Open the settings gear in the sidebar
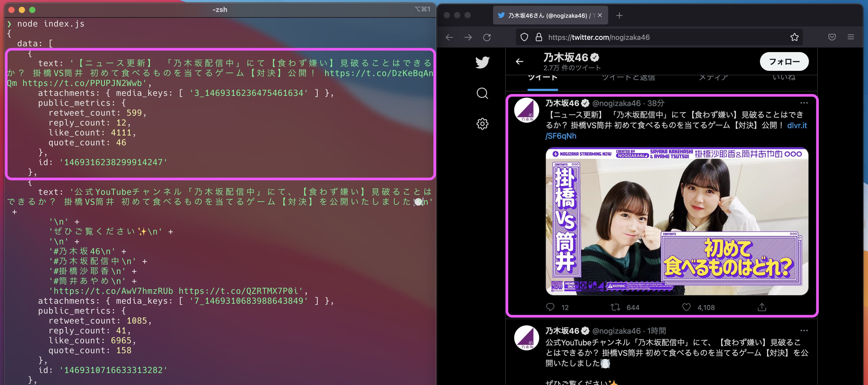The width and height of the screenshot is (868, 385). tap(482, 124)
